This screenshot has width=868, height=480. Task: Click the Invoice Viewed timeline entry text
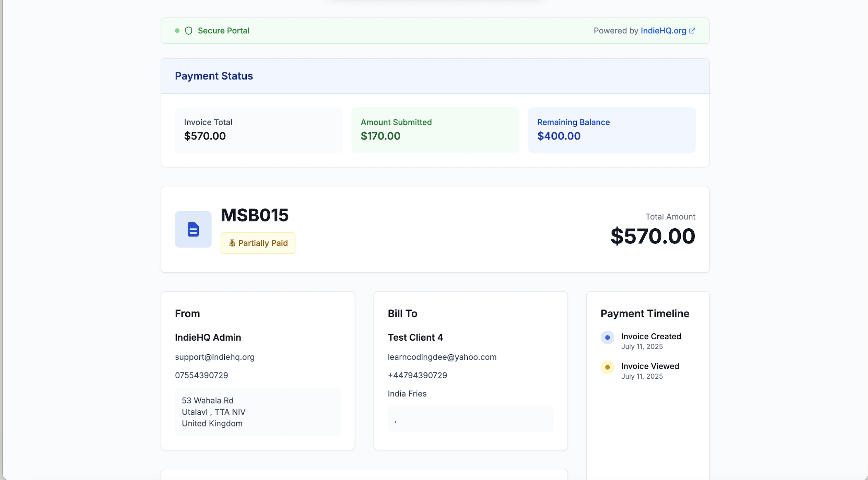(650, 366)
